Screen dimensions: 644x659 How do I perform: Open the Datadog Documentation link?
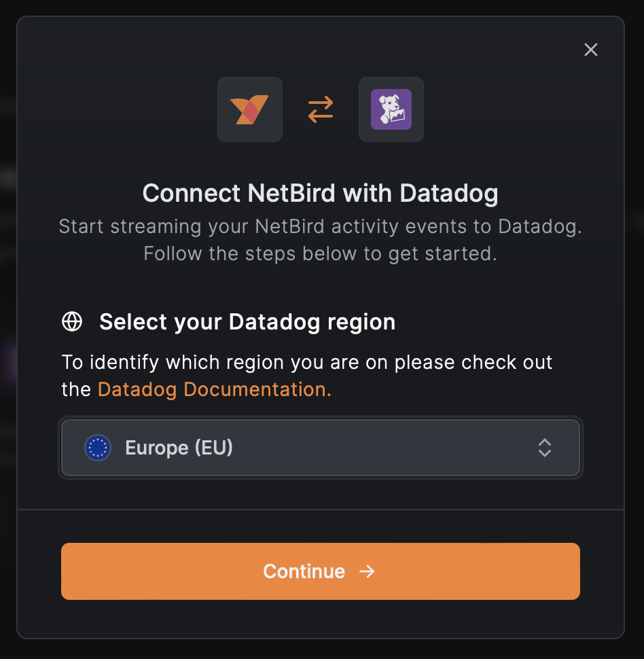tap(213, 389)
